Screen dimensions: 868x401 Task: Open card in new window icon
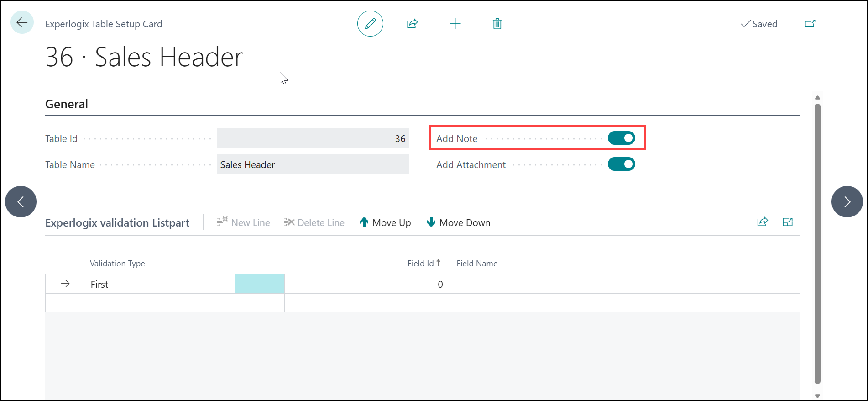(x=810, y=24)
